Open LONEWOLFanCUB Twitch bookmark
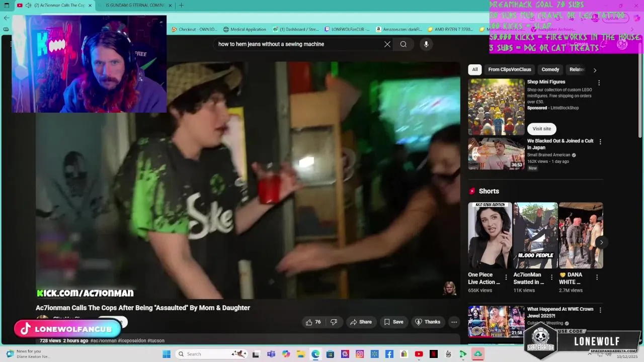This screenshot has height=362, width=644. (347, 29)
